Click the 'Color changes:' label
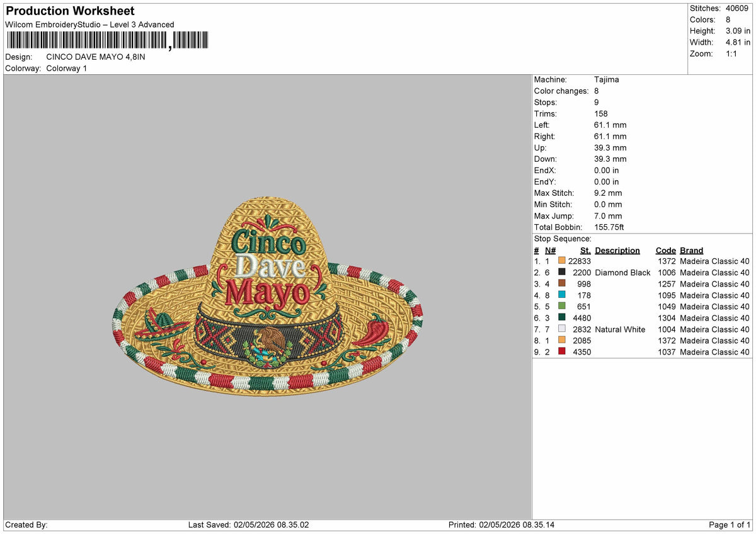 pos(561,91)
